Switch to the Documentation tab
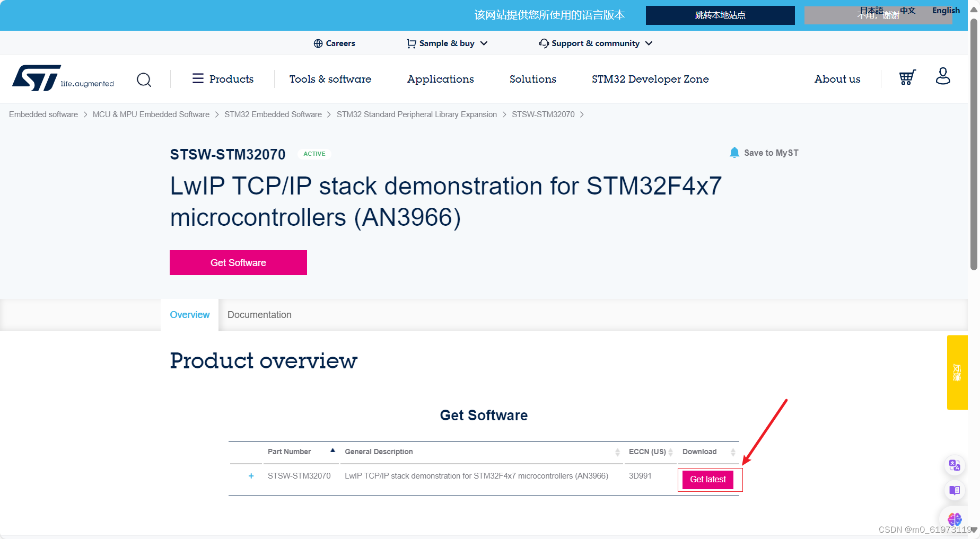 click(259, 314)
